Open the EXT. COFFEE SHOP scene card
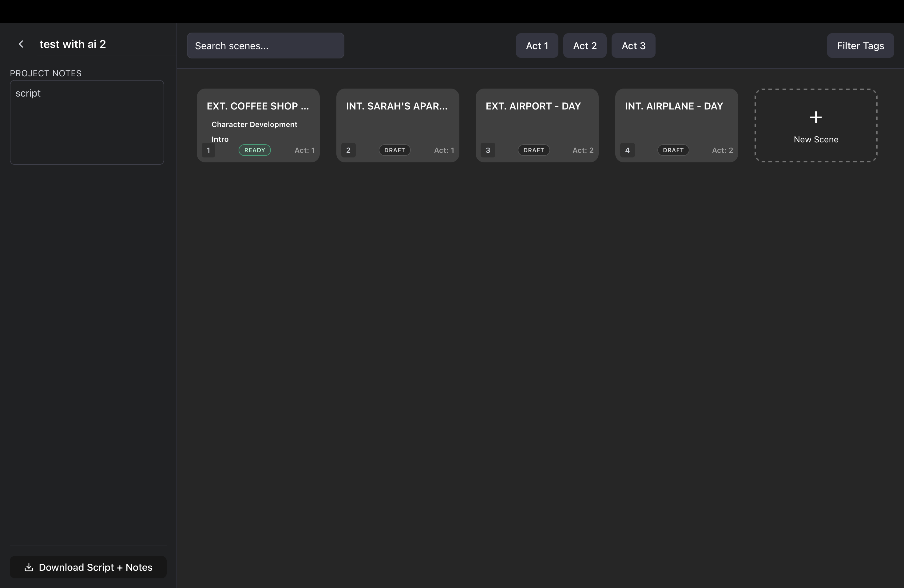 pos(258,125)
